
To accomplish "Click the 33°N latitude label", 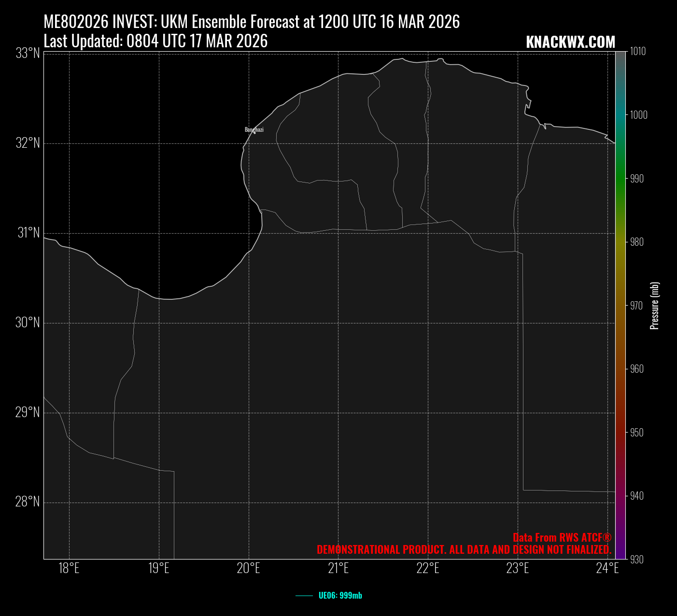I will (28, 54).
